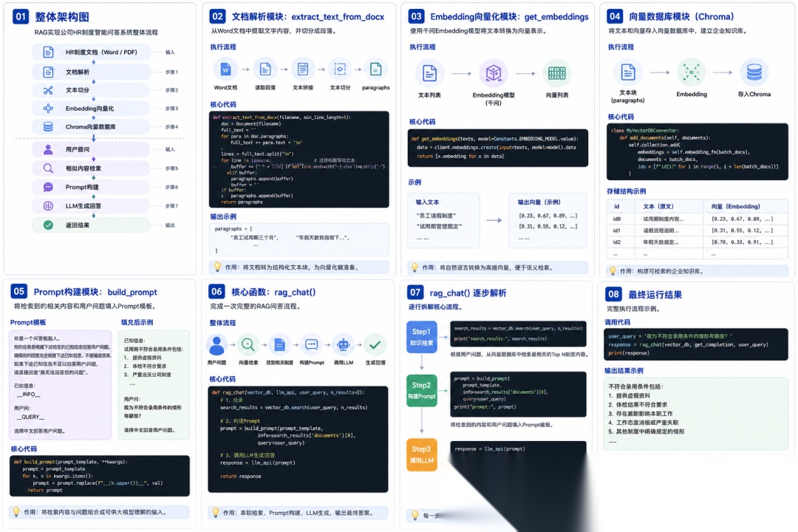Viewport: 798px width, 532px height.
Task: Click the blue 07 number badge
Action: coord(415,292)
